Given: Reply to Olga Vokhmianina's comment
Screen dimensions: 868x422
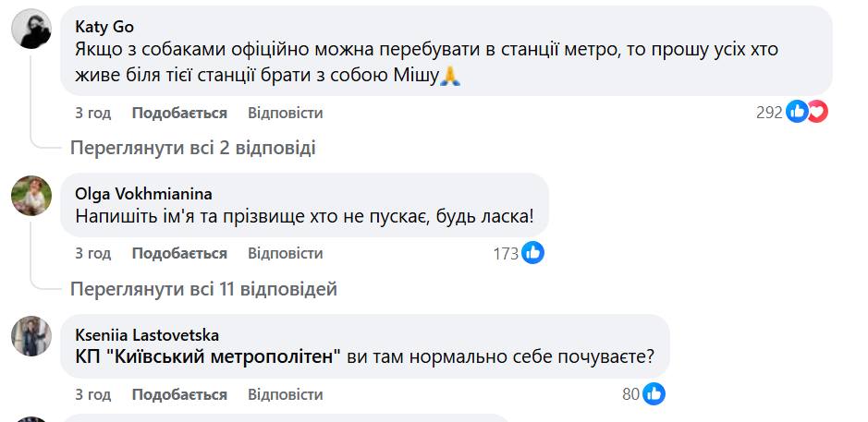Looking at the screenshot, I should tap(285, 253).
